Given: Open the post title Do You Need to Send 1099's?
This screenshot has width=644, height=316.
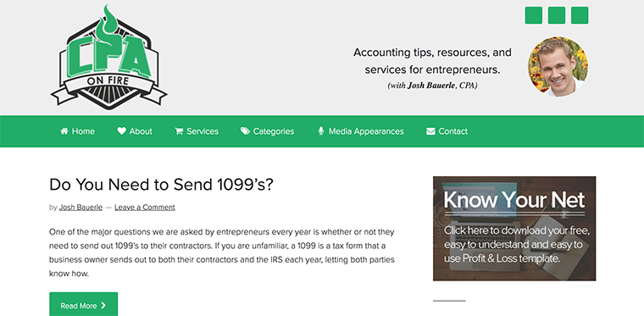Looking at the screenshot, I should click(161, 185).
